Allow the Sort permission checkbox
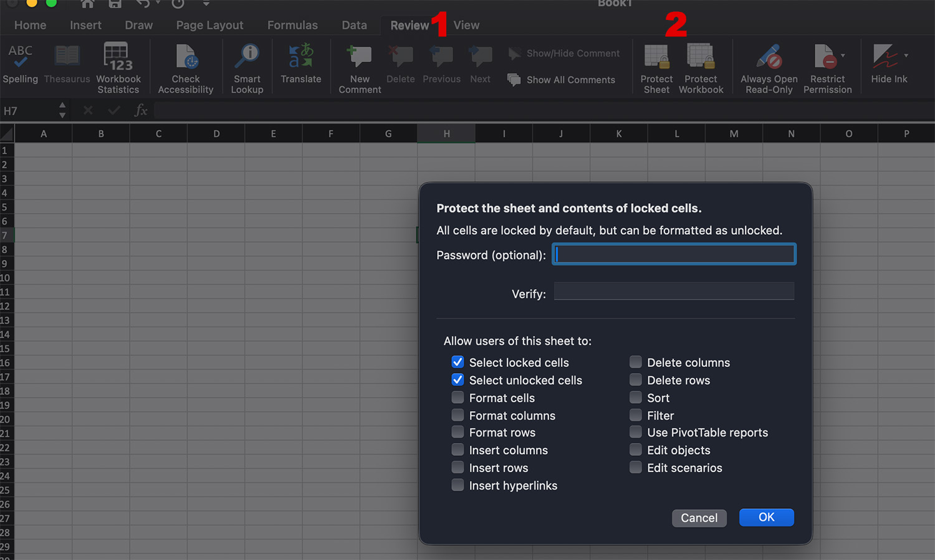 [x=636, y=397]
